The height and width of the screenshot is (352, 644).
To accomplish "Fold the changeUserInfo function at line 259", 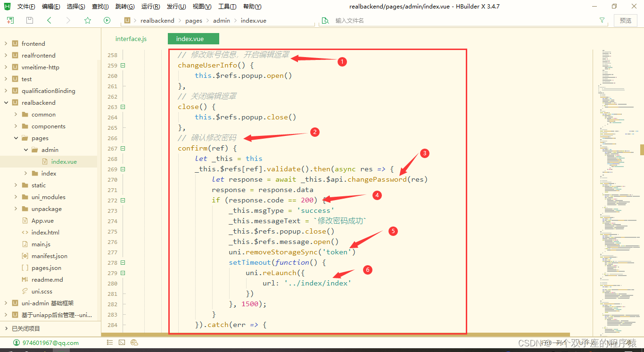I will tap(123, 65).
